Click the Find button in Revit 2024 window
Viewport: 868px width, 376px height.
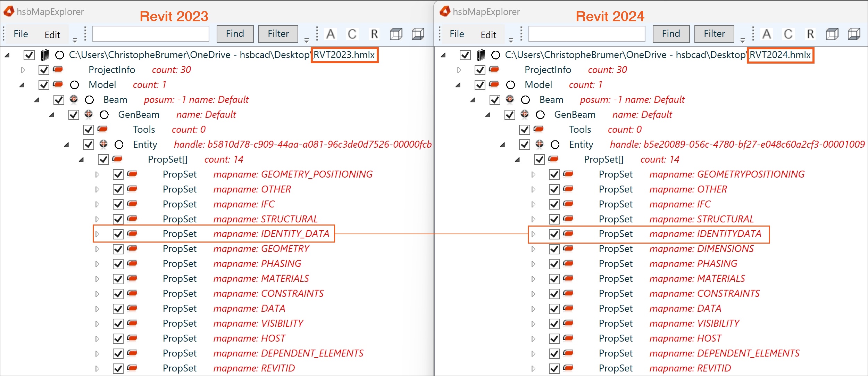[671, 34]
